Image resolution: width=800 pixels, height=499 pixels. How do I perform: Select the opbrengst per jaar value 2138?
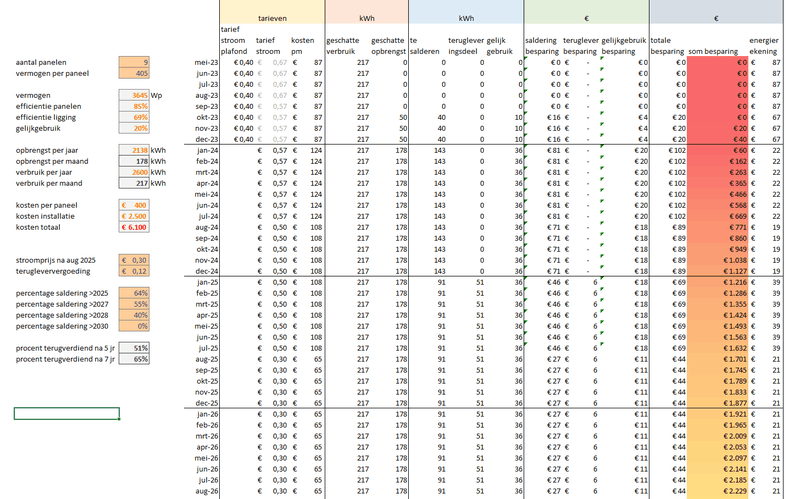pos(134,151)
